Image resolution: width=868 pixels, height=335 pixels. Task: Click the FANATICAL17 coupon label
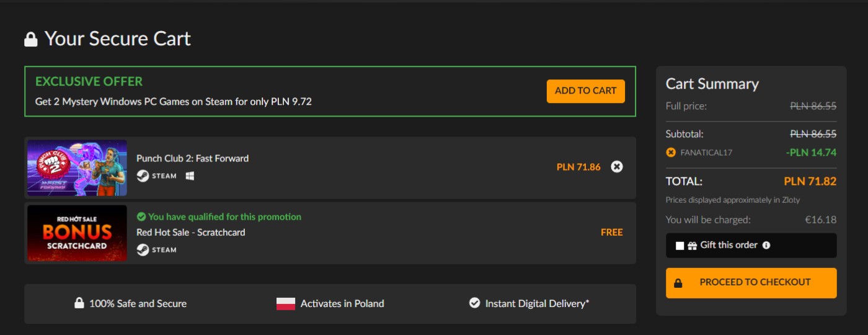706,152
